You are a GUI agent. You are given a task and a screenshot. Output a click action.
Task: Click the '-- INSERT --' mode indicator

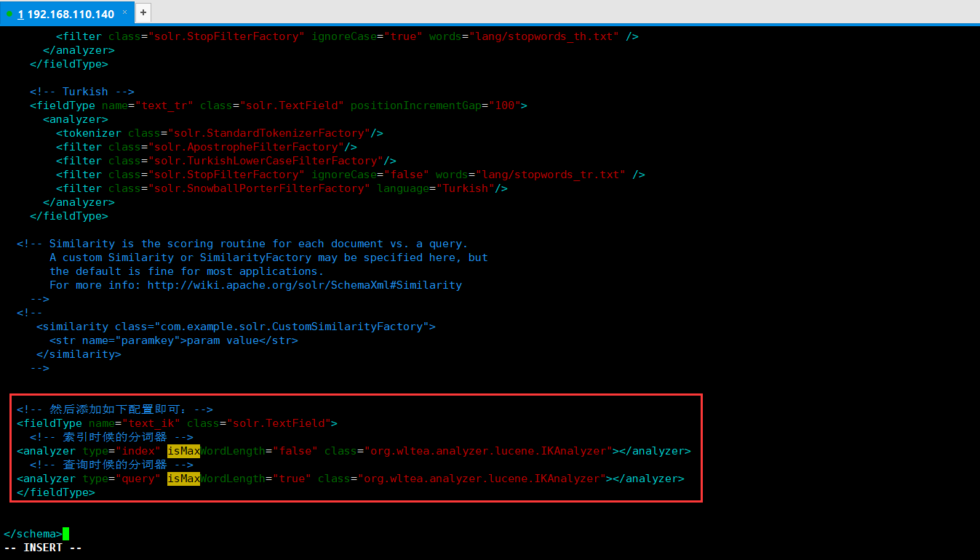(43, 548)
